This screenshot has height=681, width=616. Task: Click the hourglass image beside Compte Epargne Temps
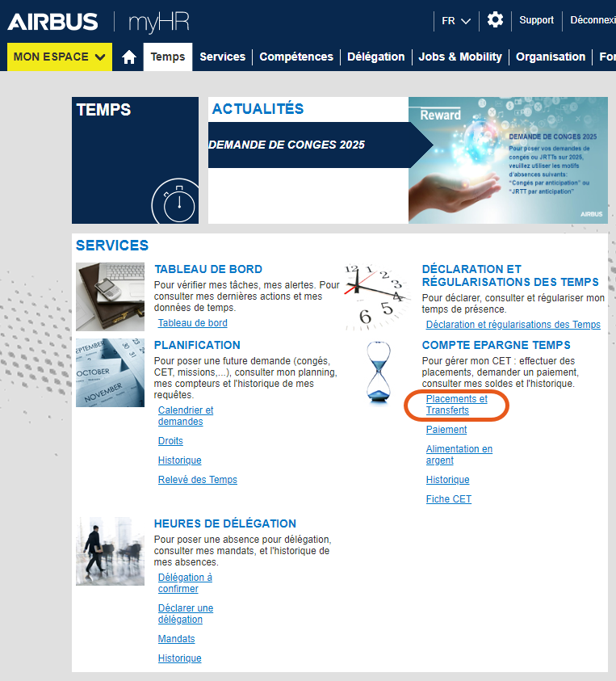point(379,372)
